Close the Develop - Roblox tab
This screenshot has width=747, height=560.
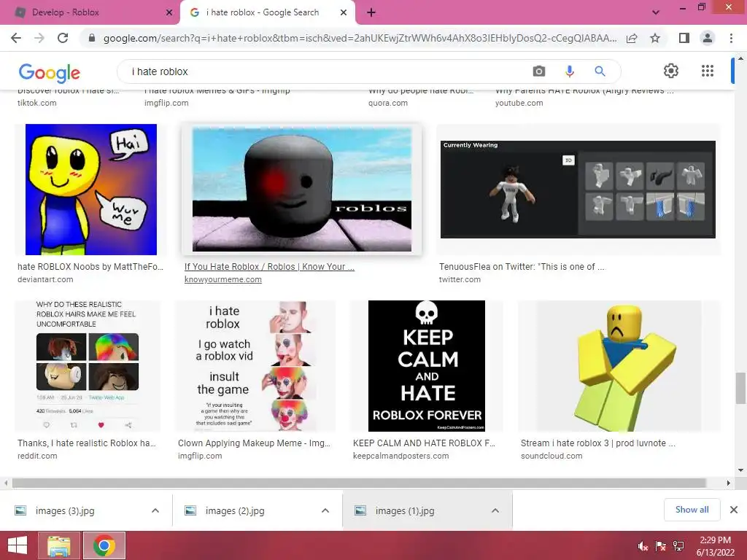(169, 12)
